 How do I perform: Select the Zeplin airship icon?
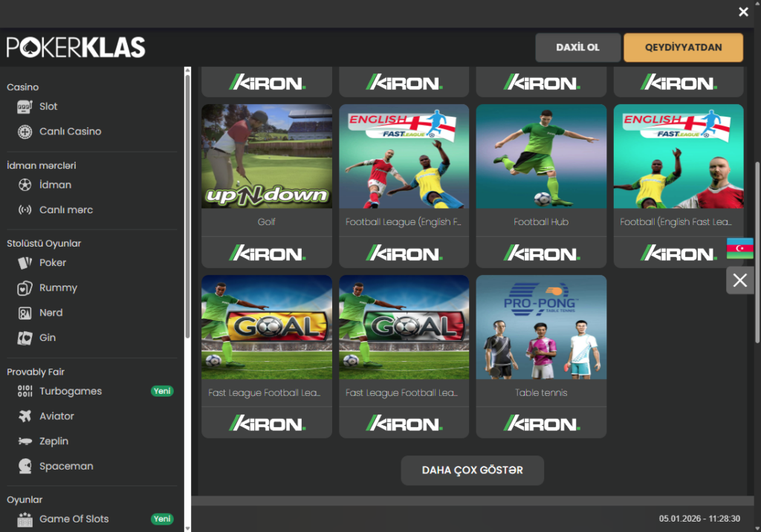click(x=25, y=441)
